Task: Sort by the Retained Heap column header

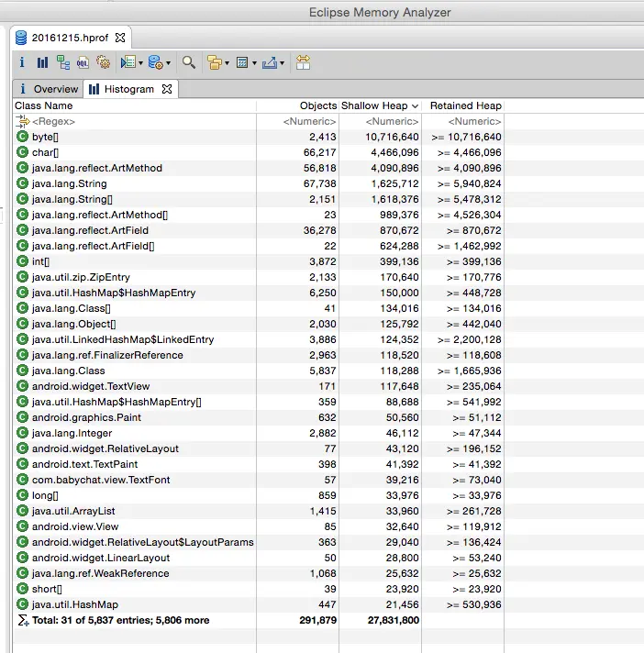Action: (466, 105)
